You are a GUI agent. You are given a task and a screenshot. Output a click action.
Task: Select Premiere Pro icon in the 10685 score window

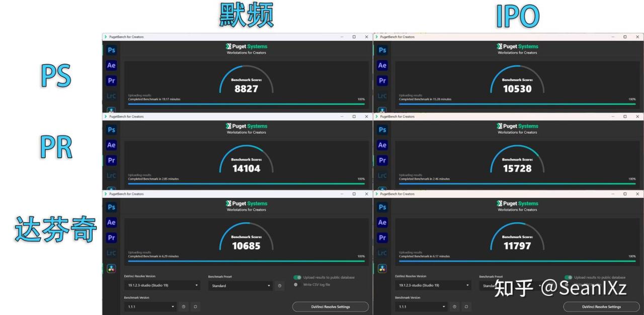(x=111, y=238)
